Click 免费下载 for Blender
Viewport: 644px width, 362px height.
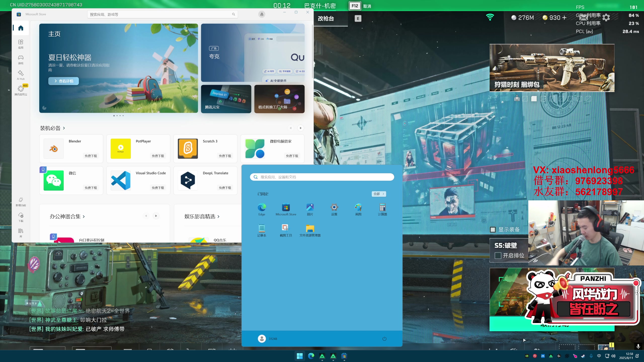point(91,156)
